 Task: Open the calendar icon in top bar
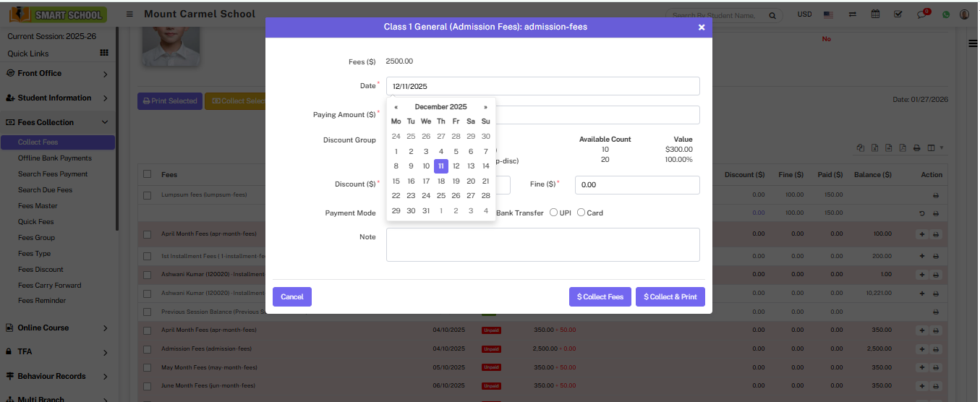pyautogui.click(x=876, y=14)
